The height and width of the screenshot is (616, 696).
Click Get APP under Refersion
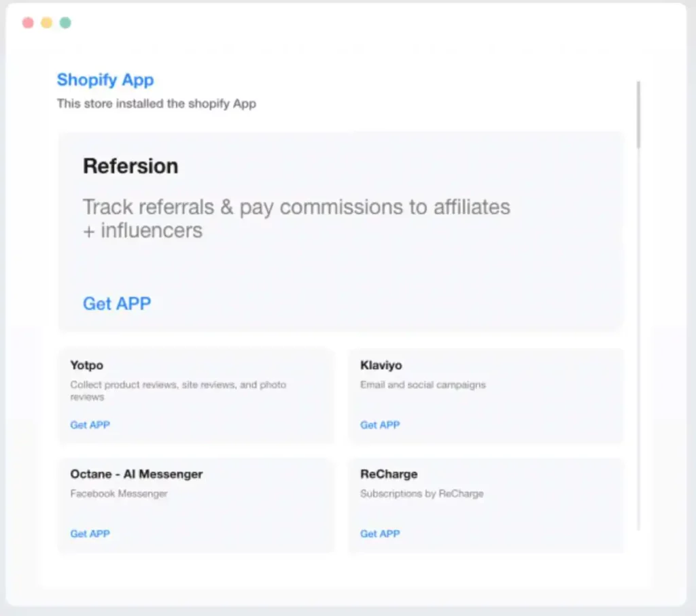[117, 304]
